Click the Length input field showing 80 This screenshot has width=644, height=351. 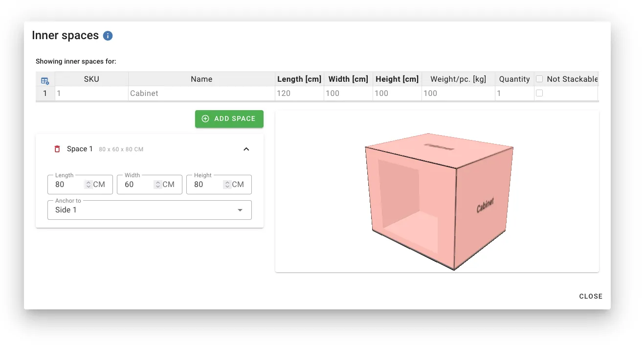point(66,185)
